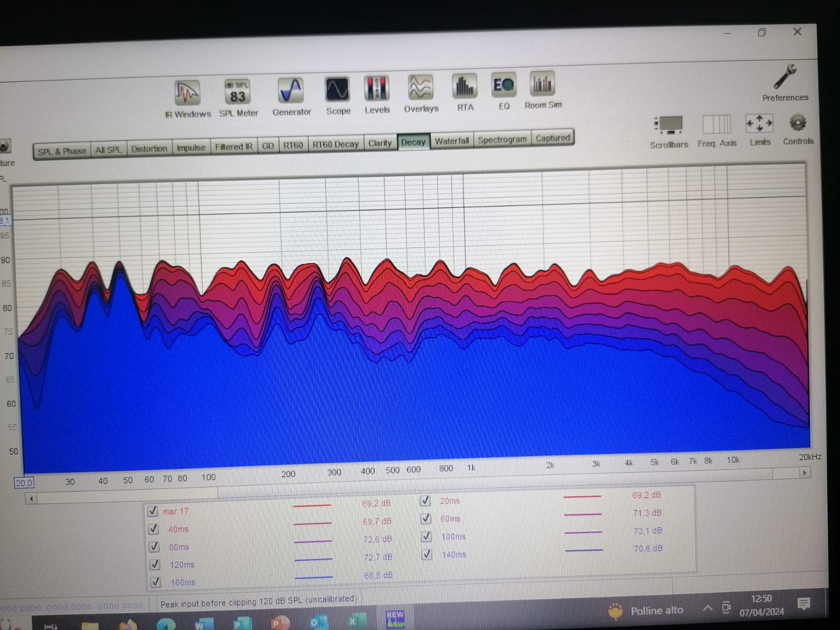Click the mar 17 red line swatch
The height and width of the screenshot is (630, 840).
312,506
